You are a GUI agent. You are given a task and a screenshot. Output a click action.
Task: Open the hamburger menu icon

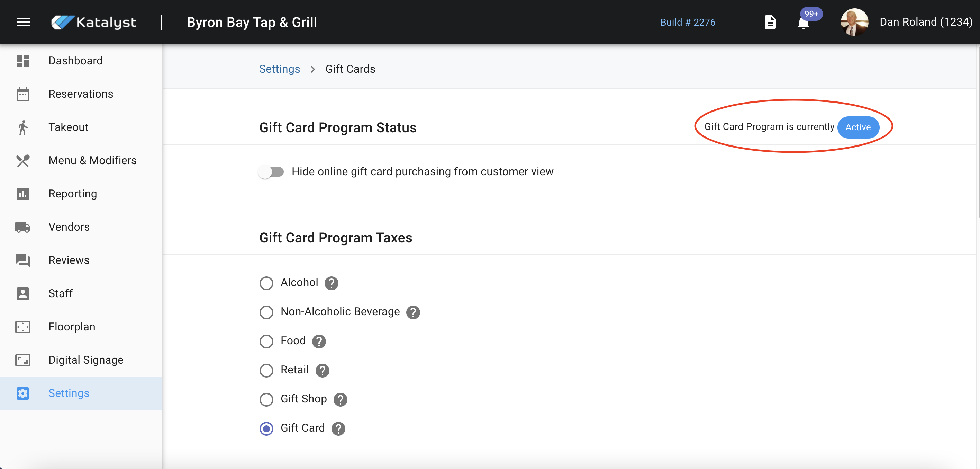coord(23,22)
